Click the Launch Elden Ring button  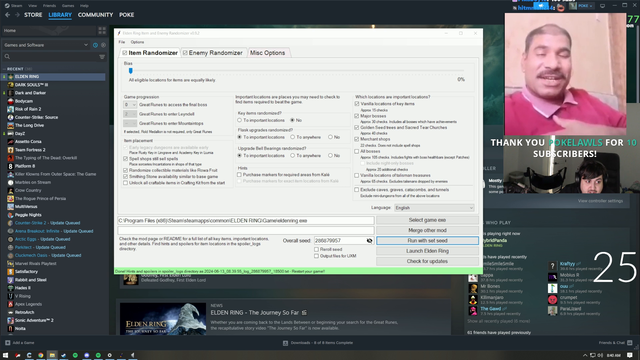[427, 251]
